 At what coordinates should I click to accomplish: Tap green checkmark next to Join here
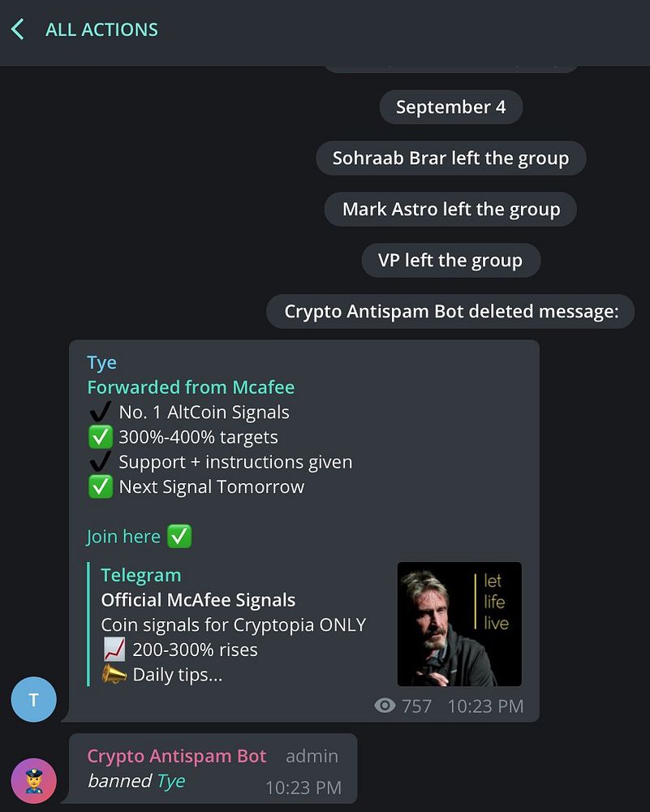tap(179, 536)
